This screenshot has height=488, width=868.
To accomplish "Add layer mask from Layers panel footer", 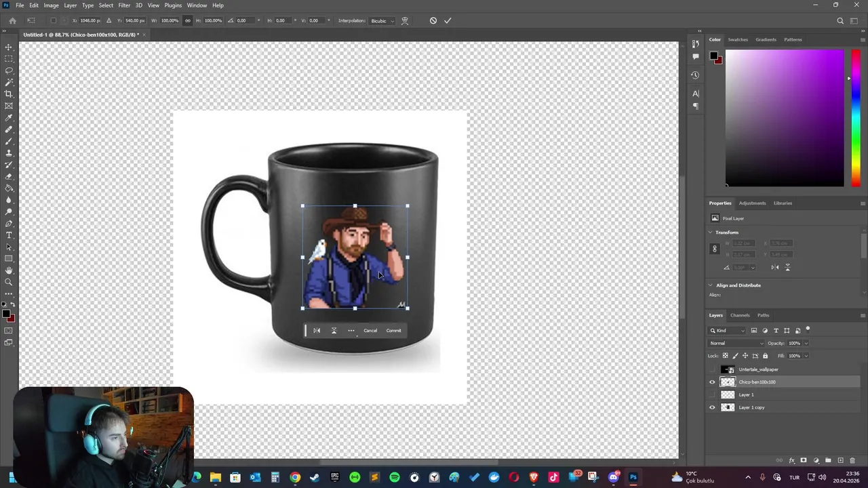I will (x=804, y=461).
